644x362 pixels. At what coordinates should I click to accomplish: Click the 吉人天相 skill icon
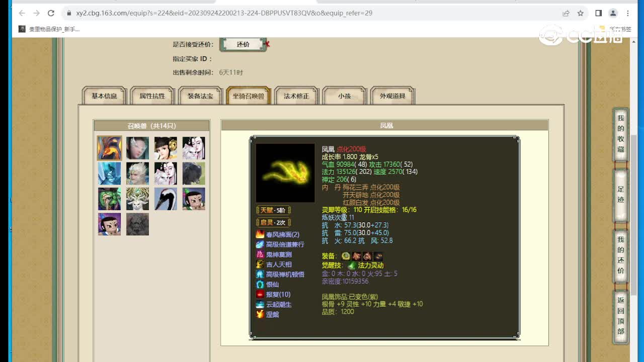[x=260, y=264]
